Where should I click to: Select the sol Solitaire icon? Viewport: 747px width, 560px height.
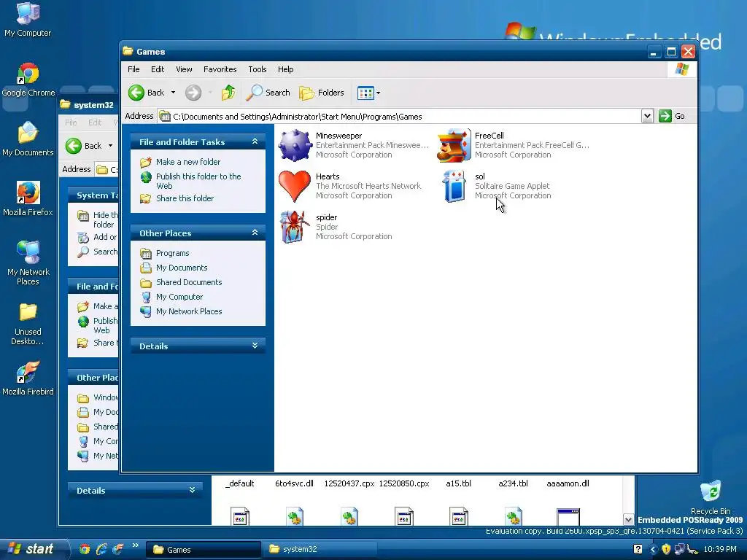tap(454, 186)
